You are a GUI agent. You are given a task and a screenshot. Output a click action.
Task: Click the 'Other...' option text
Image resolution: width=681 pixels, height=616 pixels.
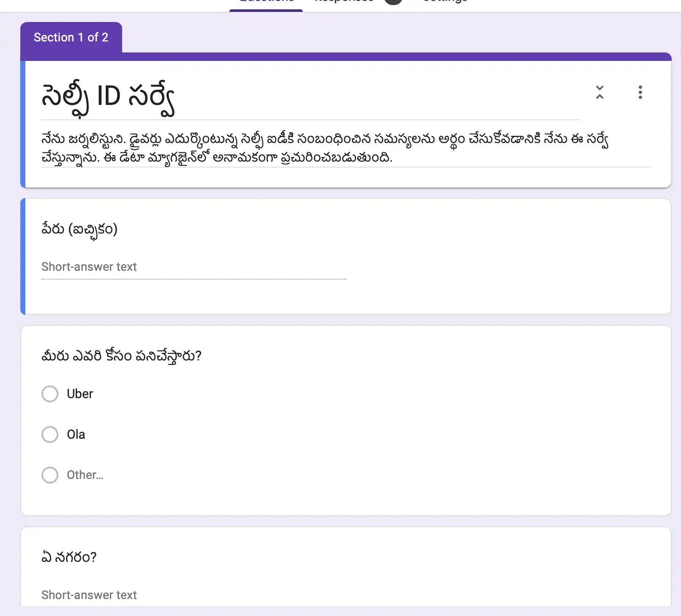[85, 475]
